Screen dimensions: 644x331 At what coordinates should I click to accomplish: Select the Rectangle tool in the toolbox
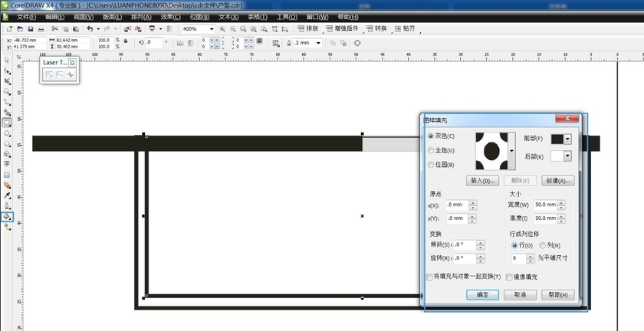[7, 123]
